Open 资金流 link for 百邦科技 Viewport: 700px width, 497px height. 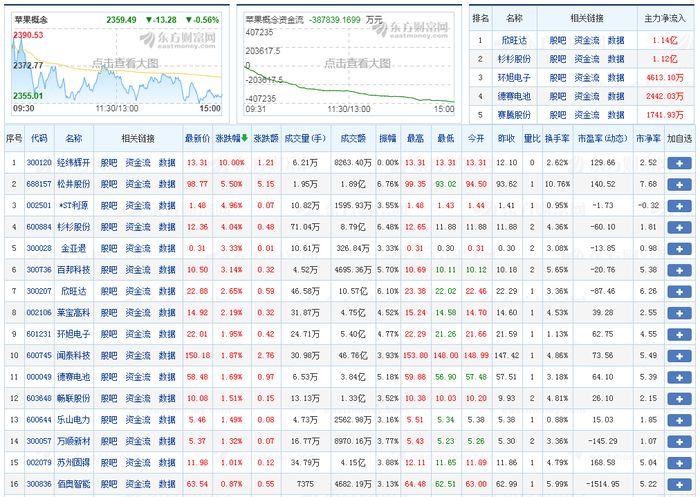tap(138, 270)
